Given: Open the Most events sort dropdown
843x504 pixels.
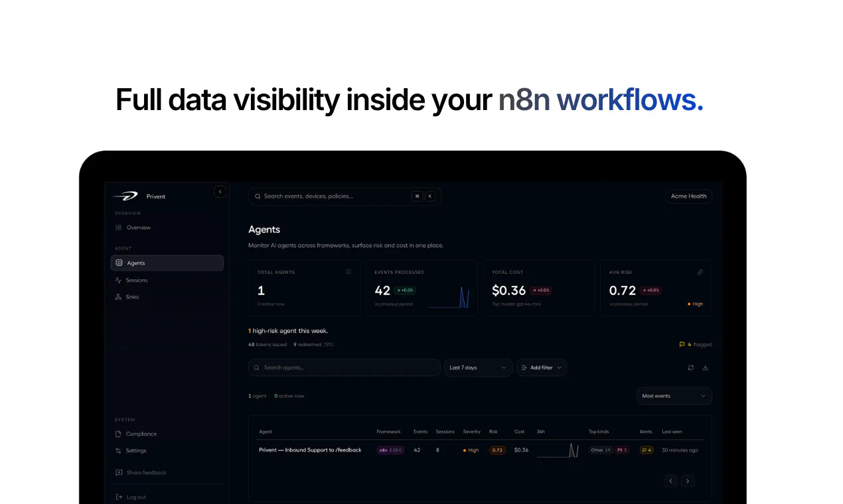Looking at the screenshot, I should [x=674, y=396].
